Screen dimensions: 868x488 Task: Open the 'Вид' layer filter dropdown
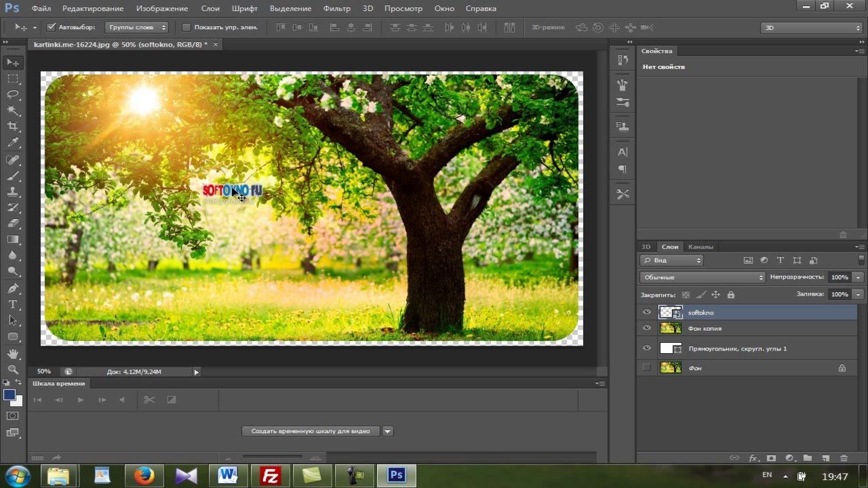pyautogui.click(x=671, y=260)
